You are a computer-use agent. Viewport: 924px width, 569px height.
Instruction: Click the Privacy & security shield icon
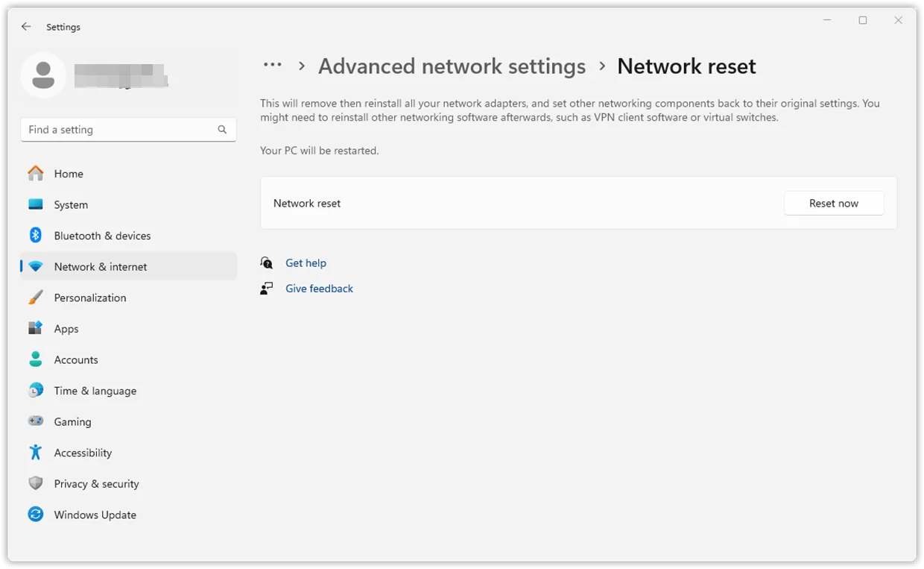36,483
